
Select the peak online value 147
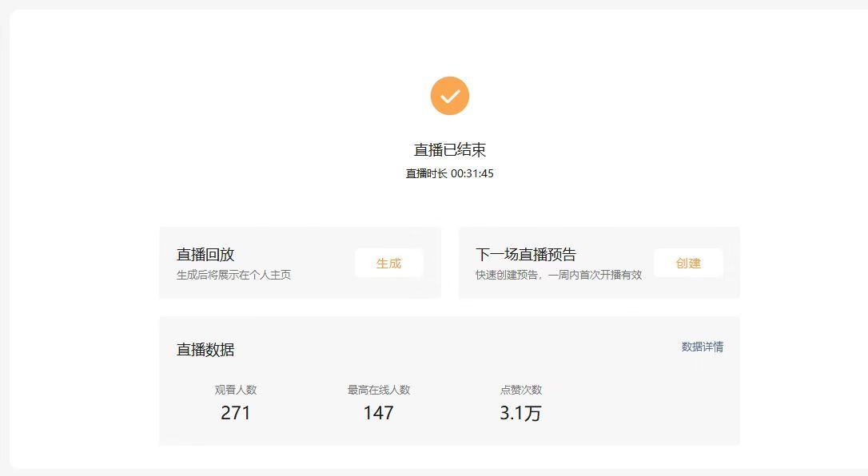378,413
